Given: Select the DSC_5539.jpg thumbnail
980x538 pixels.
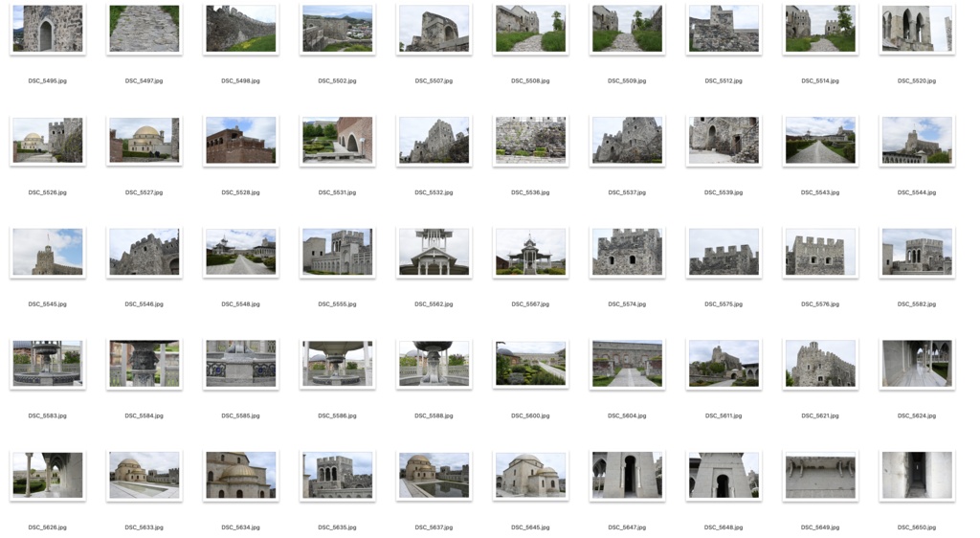Looking at the screenshot, I should (x=724, y=141).
